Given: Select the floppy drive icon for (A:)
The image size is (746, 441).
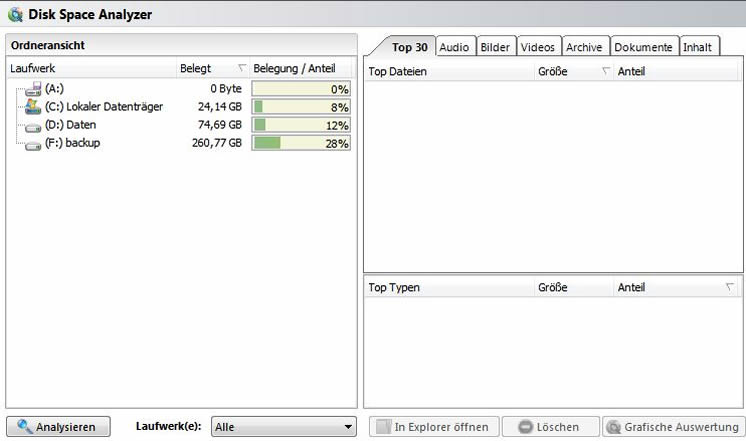Looking at the screenshot, I should 33,88.
